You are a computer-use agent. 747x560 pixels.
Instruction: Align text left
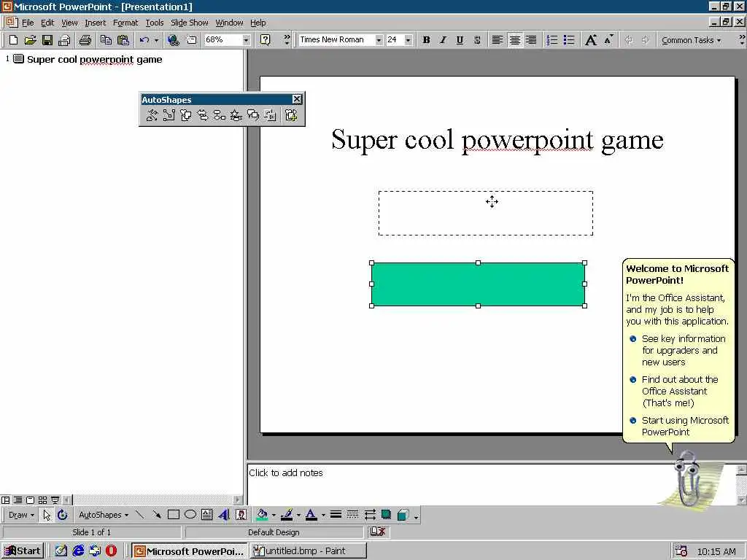pos(498,40)
